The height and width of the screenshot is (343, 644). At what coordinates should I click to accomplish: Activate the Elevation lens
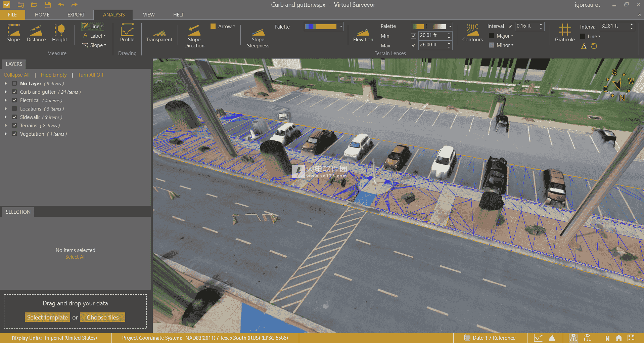[x=363, y=36]
